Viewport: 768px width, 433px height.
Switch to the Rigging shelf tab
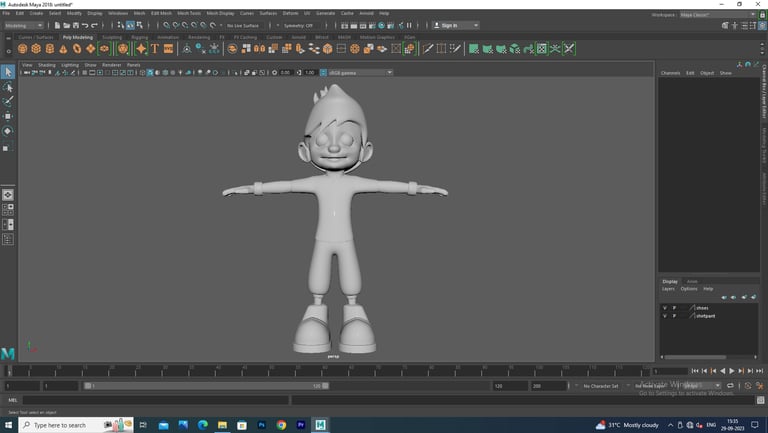tap(140, 37)
